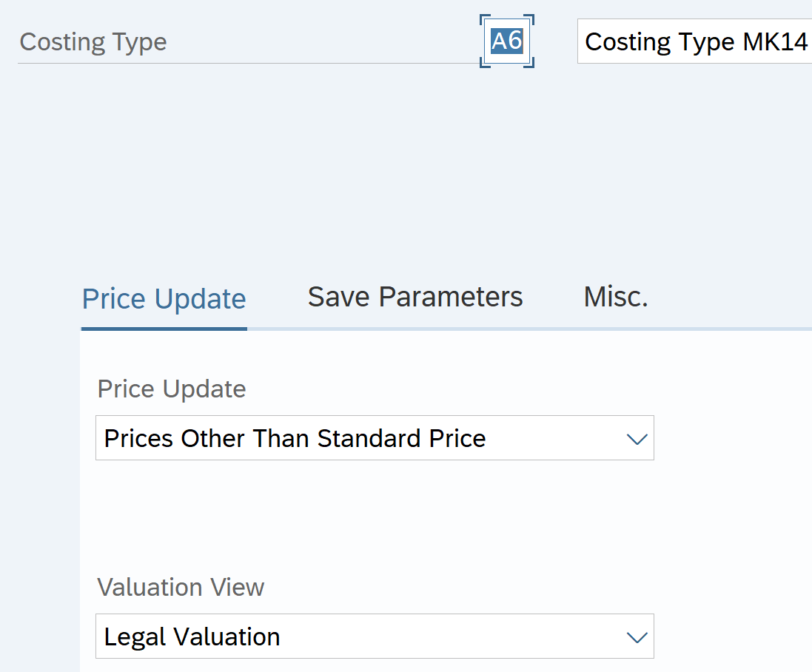Open the Misc. tab

[616, 297]
